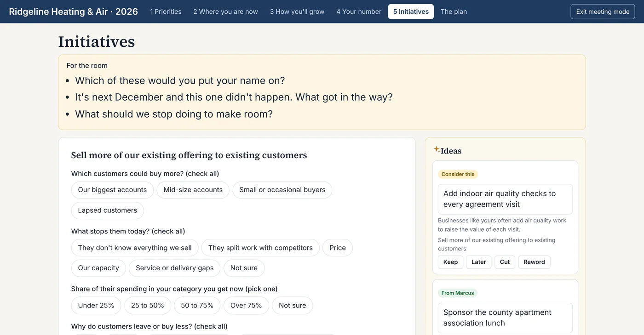The width and height of the screenshot is (644, 335).
Task: Toggle They split work with competitors
Action: pyautogui.click(x=260, y=248)
